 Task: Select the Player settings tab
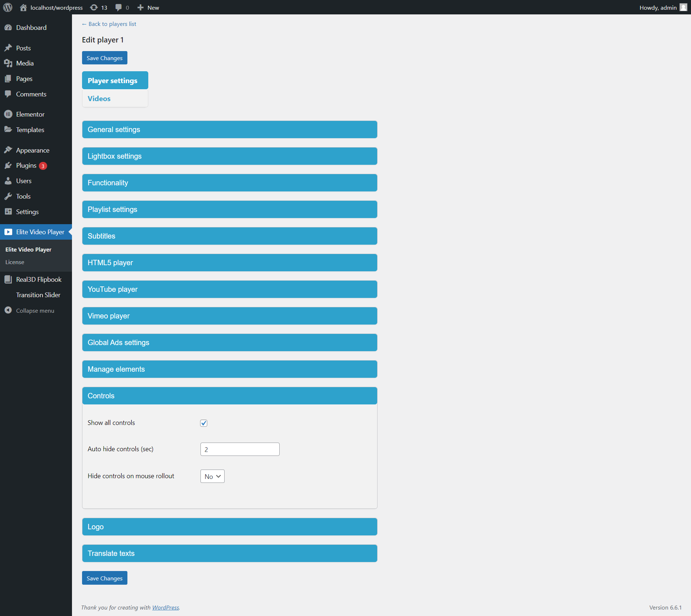(113, 81)
